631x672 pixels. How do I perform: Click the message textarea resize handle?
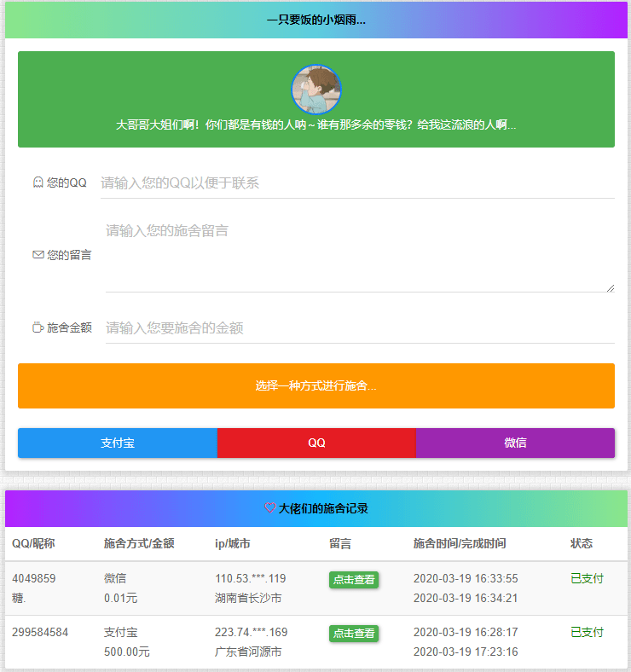[x=611, y=288]
